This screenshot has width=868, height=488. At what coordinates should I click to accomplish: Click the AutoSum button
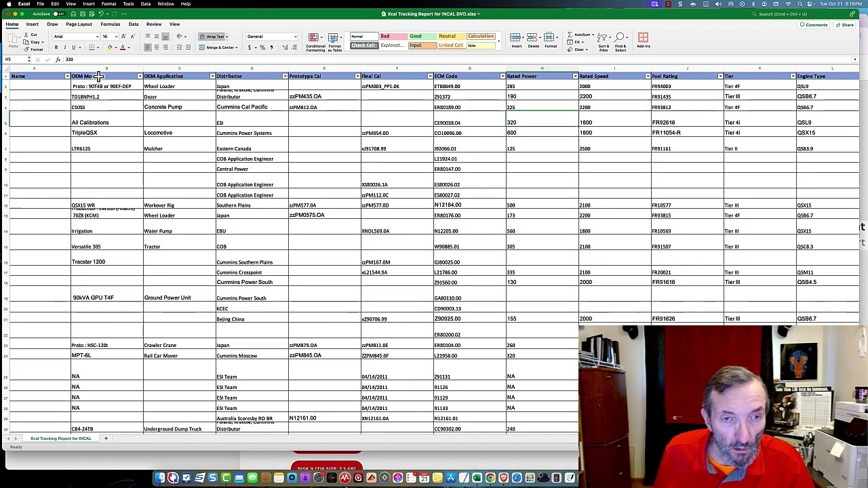pyautogui.click(x=580, y=35)
